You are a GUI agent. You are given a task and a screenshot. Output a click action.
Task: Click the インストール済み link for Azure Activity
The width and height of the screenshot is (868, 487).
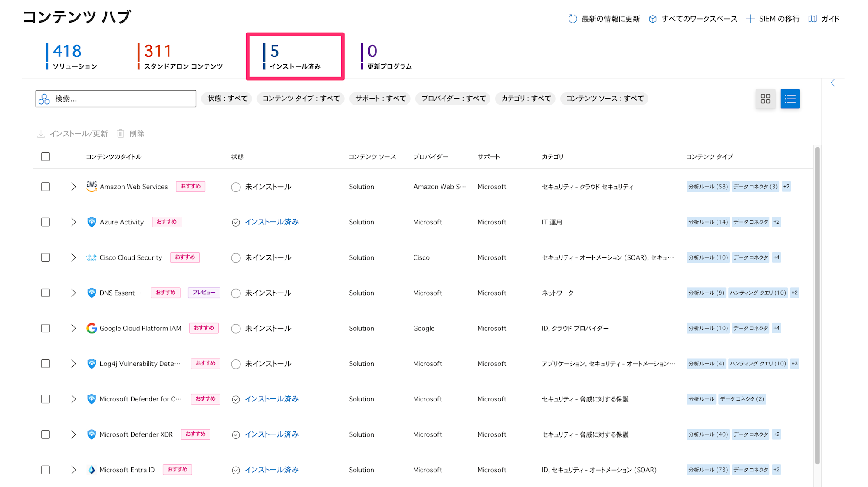pyautogui.click(x=272, y=222)
